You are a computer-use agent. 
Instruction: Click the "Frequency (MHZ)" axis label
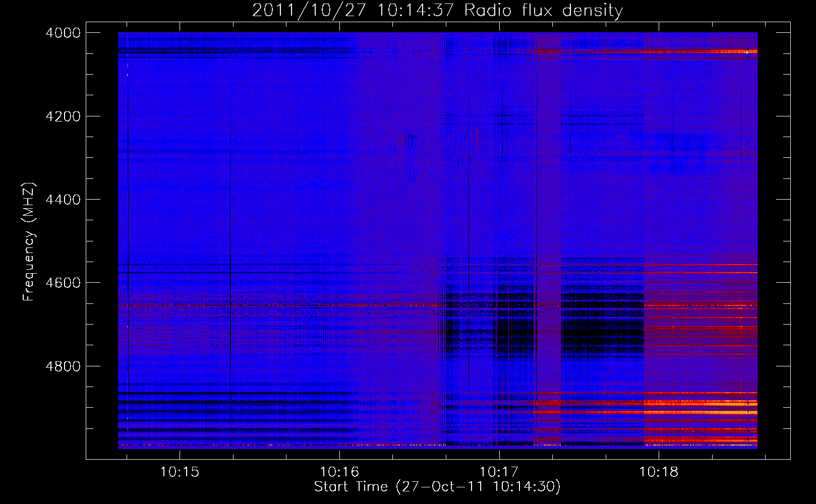[x=29, y=242]
